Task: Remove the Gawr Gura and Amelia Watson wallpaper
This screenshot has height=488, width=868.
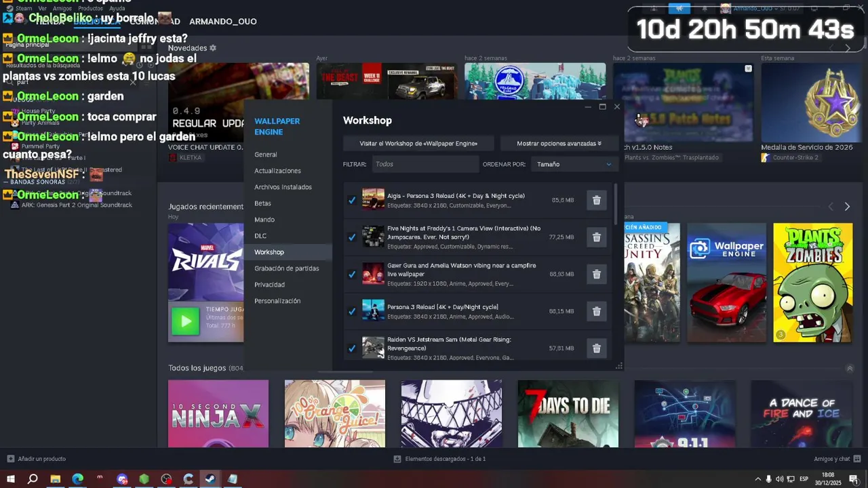Action: (x=597, y=274)
